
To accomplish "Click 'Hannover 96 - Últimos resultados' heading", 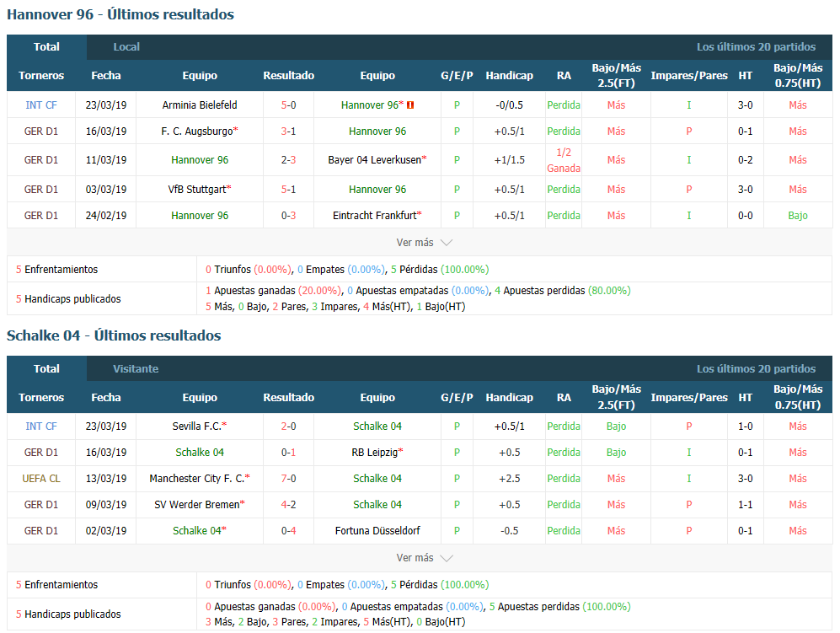I will (120, 14).
